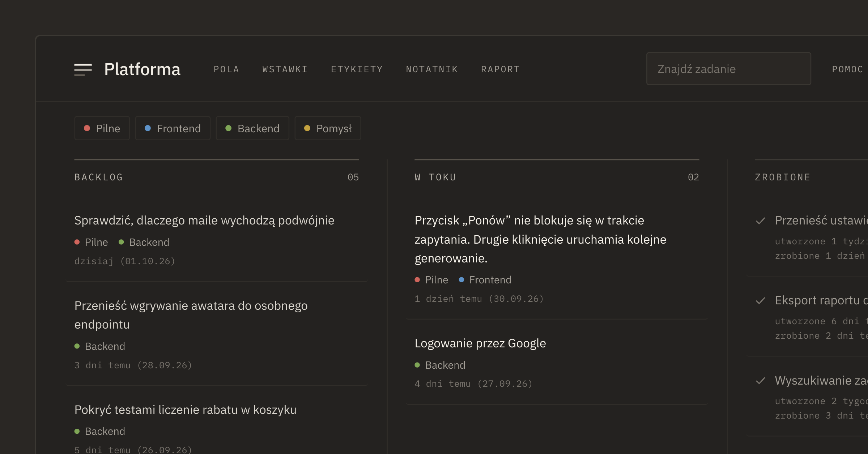Image resolution: width=868 pixels, height=454 pixels.
Task: Click the backlog count 05
Action: click(x=353, y=177)
